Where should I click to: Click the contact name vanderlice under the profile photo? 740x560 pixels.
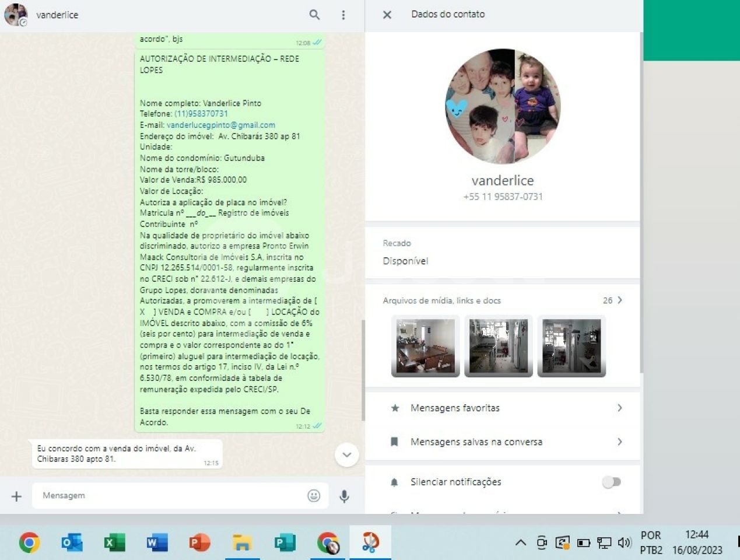pos(503,180)
